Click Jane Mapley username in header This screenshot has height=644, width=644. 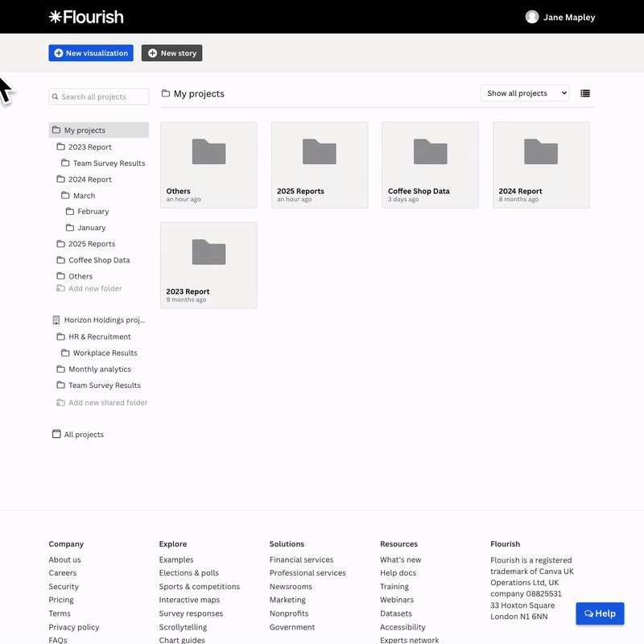point(569,17)
